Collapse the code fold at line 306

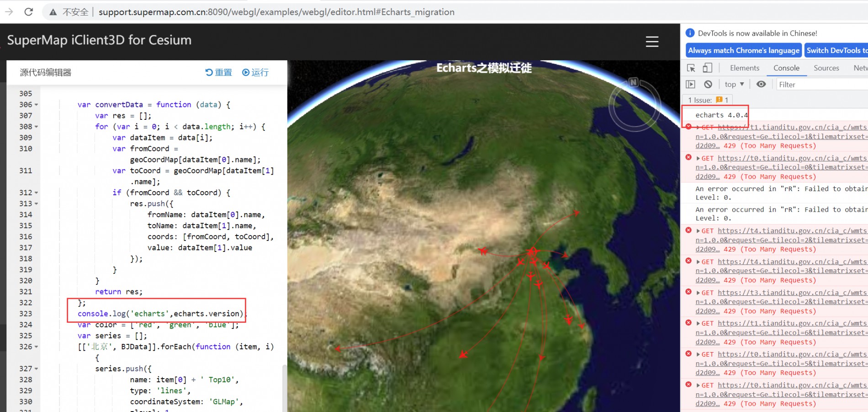(x=37, y=105)
